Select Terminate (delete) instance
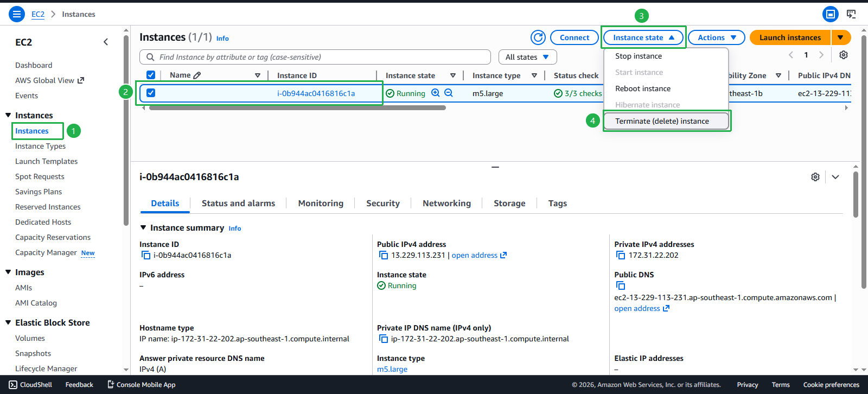Viewport: 868px width, 394px height. tap(666, 121)
